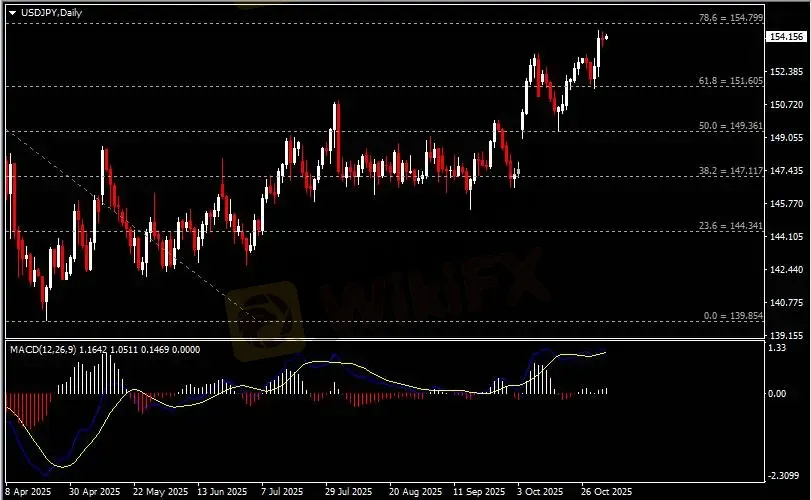Image resolution: width=811 pixels, height=500 pixels.
Task: Click the 13 Jun 2025 date label
Action: (x=222, y=492)
